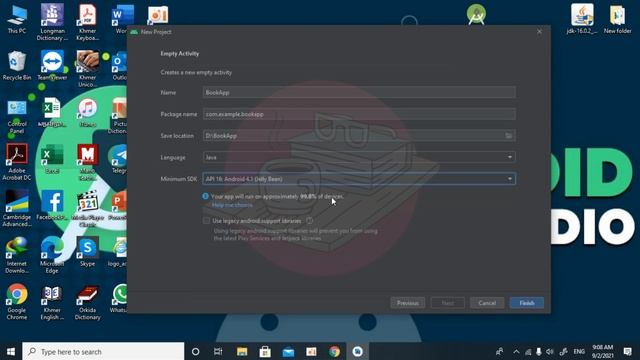Image resolution: width=640 pixels, height=360 pixels.
Task: Show hidden system tray icons
Action: coord(516,351)
